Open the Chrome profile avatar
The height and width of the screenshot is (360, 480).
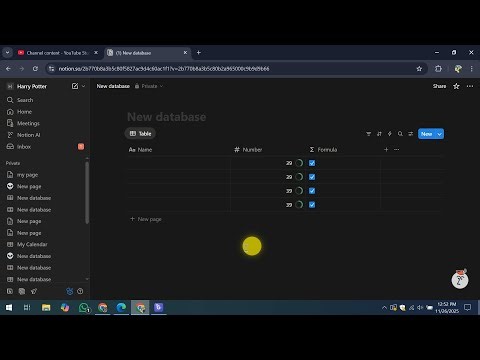(x=458, y=69)
